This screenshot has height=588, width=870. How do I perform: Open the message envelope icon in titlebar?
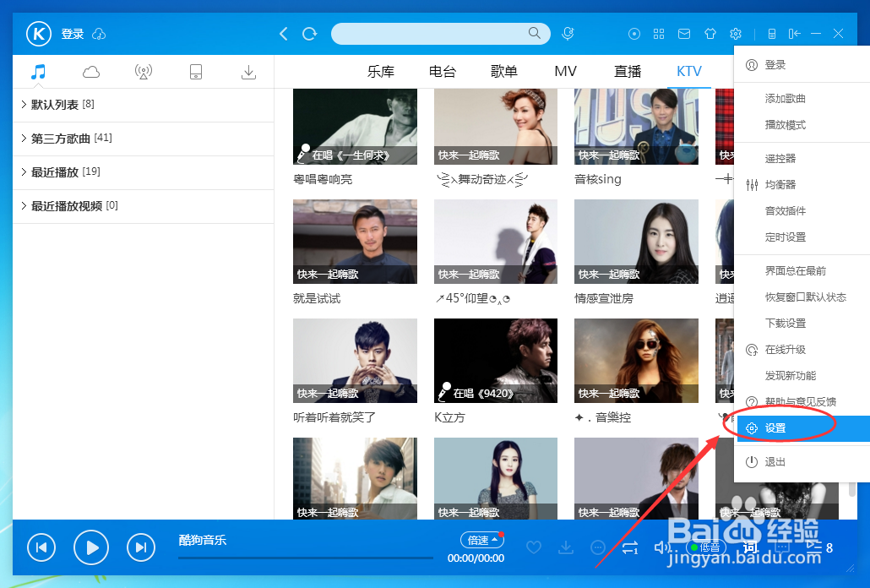click(x=684, y=34)
